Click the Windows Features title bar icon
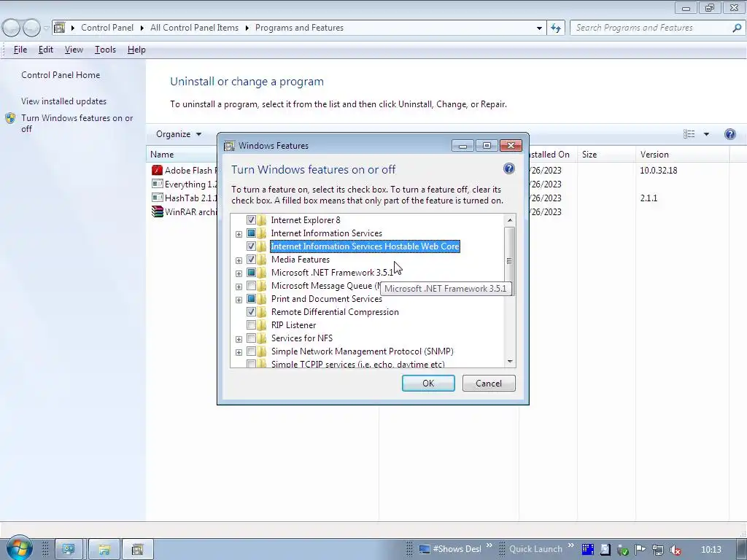This screenshot has width=747, height=560. coord(229,146)
